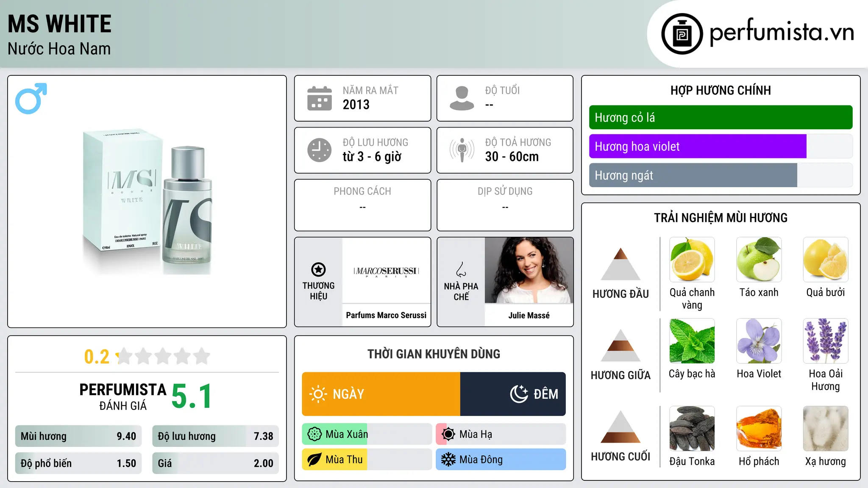
Task: Click the blue male gender symbol icon
Action: [x=31, y=98]
